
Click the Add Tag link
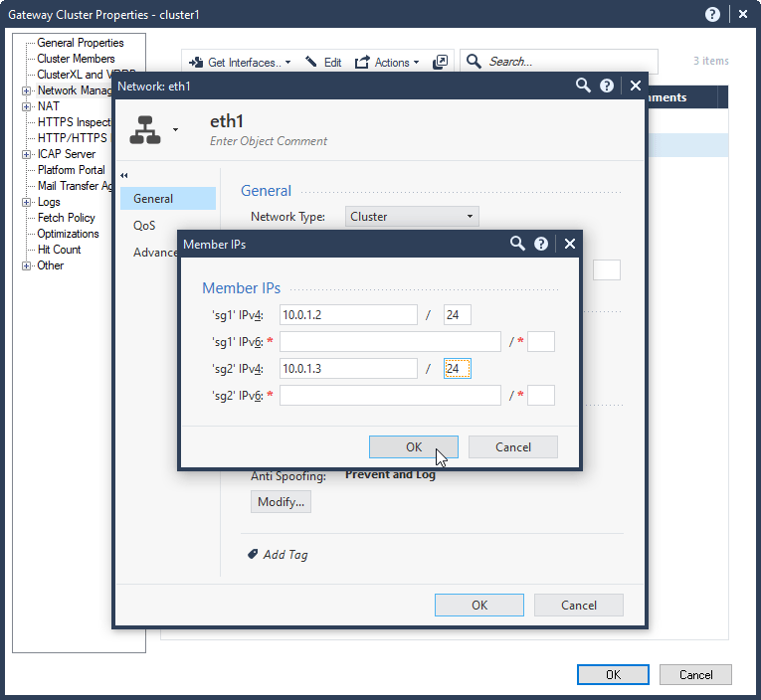(285, 555)
